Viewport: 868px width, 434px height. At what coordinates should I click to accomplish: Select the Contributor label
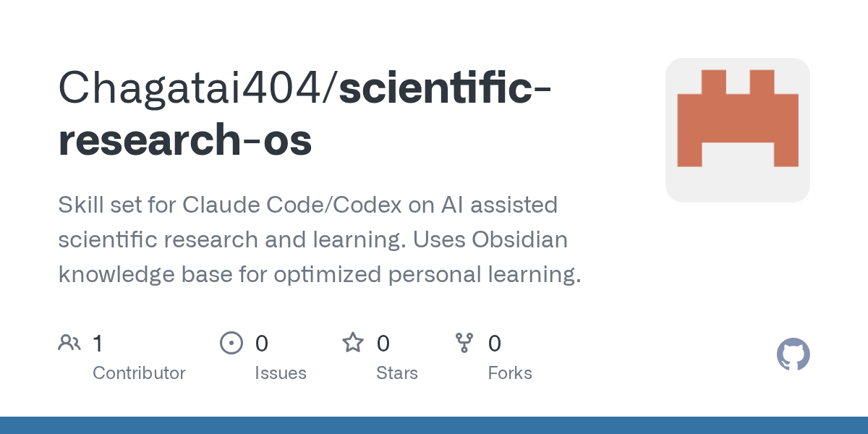coord(139,373)
